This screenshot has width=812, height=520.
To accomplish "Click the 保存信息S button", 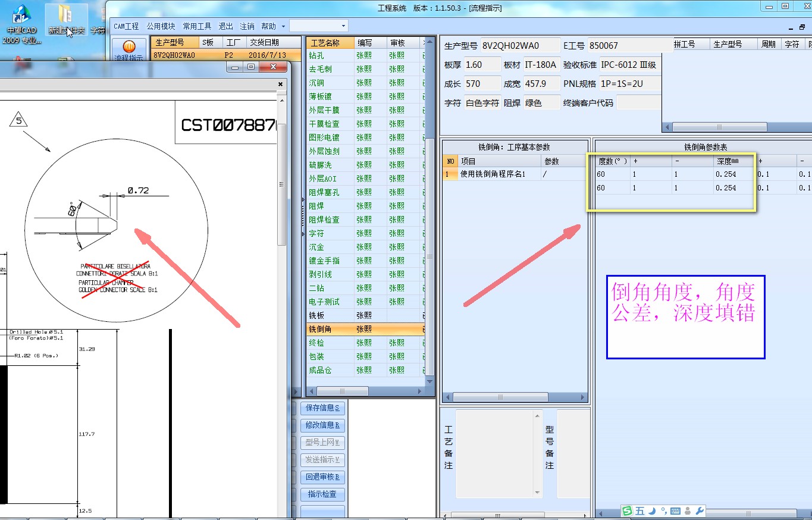I will [322, 408].
